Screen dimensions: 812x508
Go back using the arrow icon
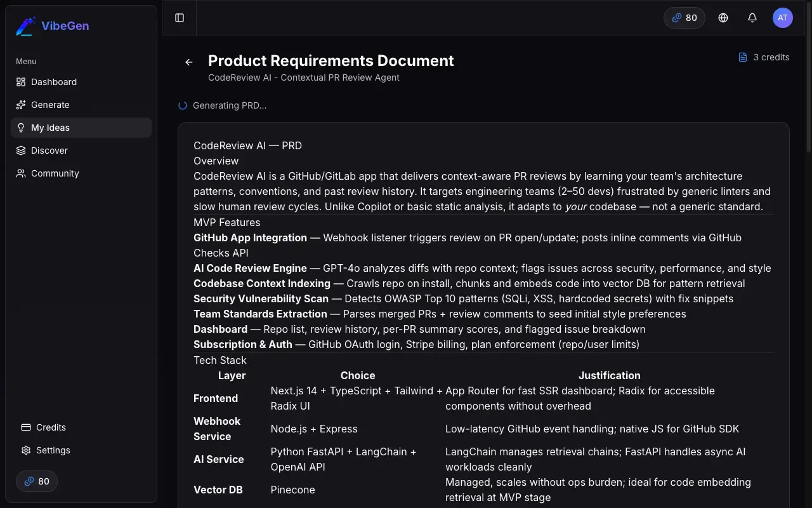(x=189, y=62)
